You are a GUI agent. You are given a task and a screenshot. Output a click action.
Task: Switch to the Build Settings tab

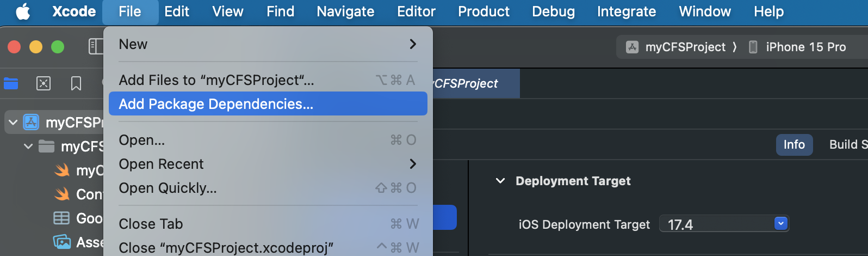(x=847, y=145)
